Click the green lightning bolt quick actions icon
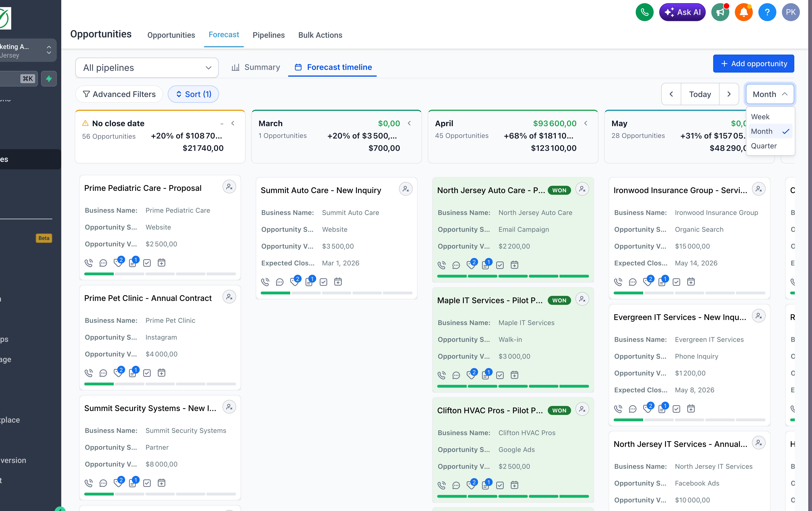 coord(49,79)
